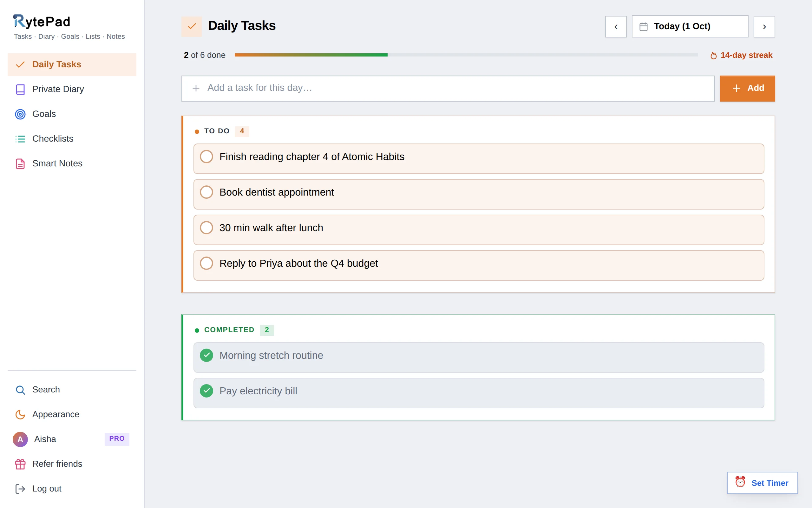Click the Log out arrow icon
The width and height of the screenshot is (812, 508).
(x=21, y=489)
